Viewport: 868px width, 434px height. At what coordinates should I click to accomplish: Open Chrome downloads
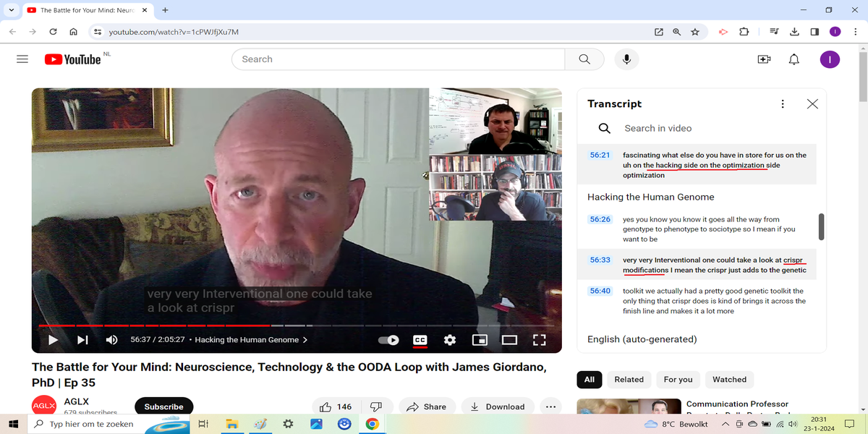pyautogui.click(x=794, y=32)
